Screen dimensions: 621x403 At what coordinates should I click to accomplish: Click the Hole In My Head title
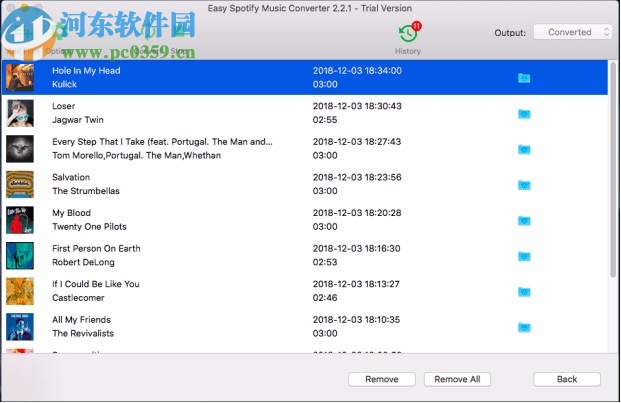[x=86, y=71]
